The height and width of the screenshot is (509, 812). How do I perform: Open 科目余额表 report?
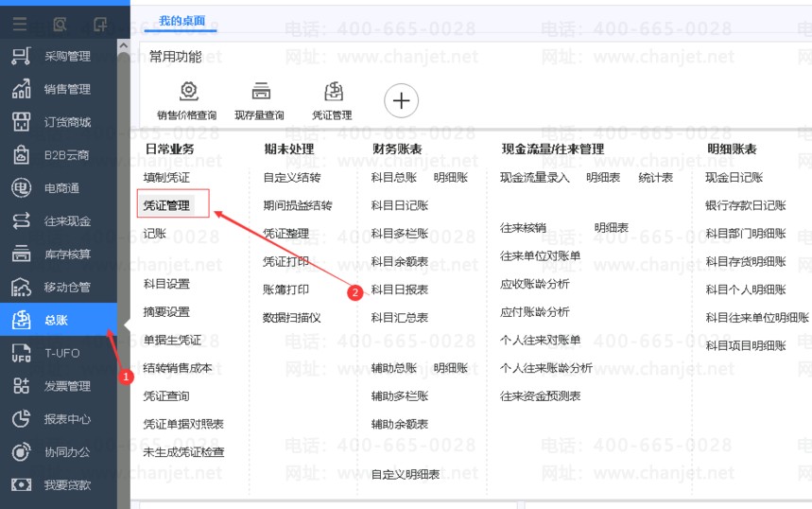tap(400, 262)
